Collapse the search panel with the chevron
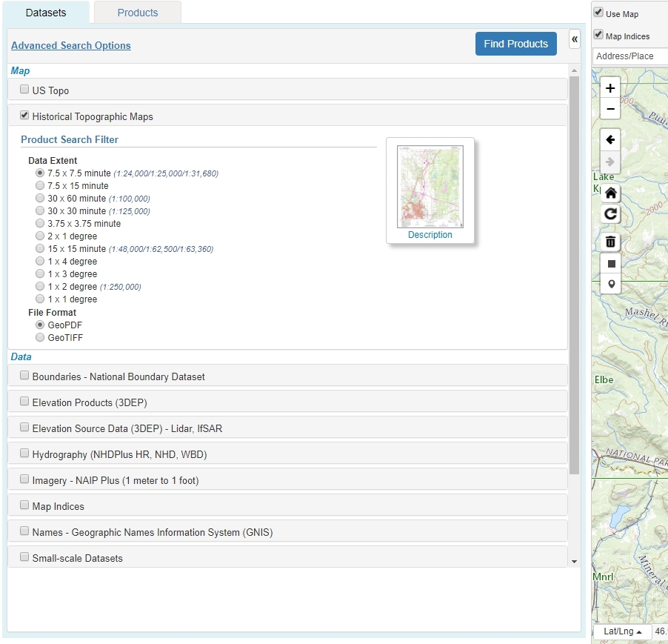 click(x=574, y=39)
